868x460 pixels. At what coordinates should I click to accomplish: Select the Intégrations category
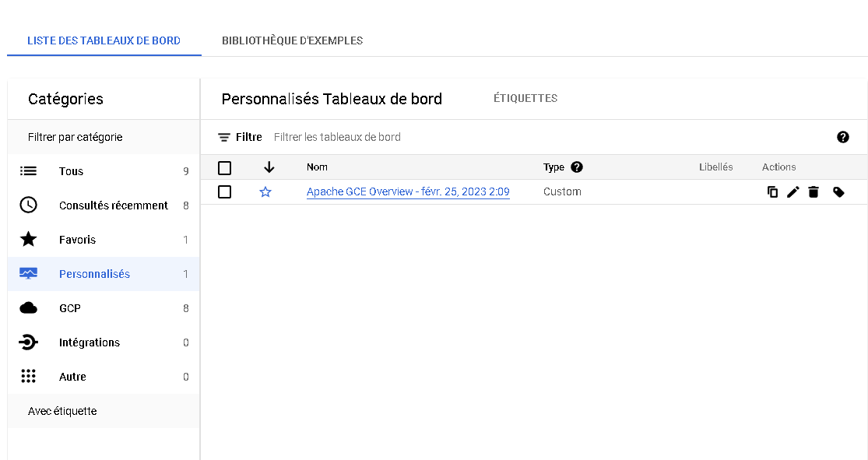(104, 342)
